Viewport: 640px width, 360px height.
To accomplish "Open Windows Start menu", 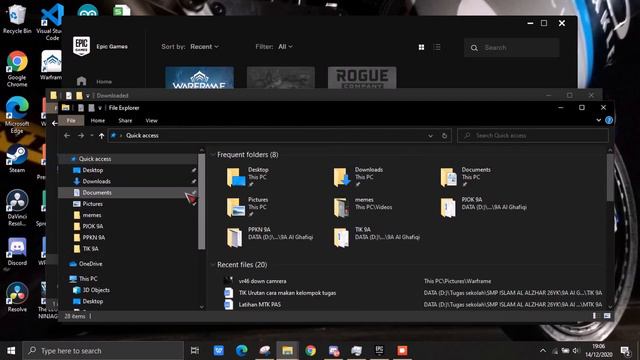I will pyautogui.click(x=11, y=351).
